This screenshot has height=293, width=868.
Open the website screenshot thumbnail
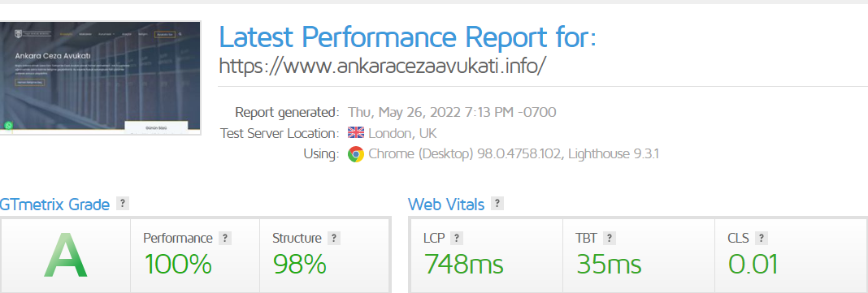click(x=100, y=78)
